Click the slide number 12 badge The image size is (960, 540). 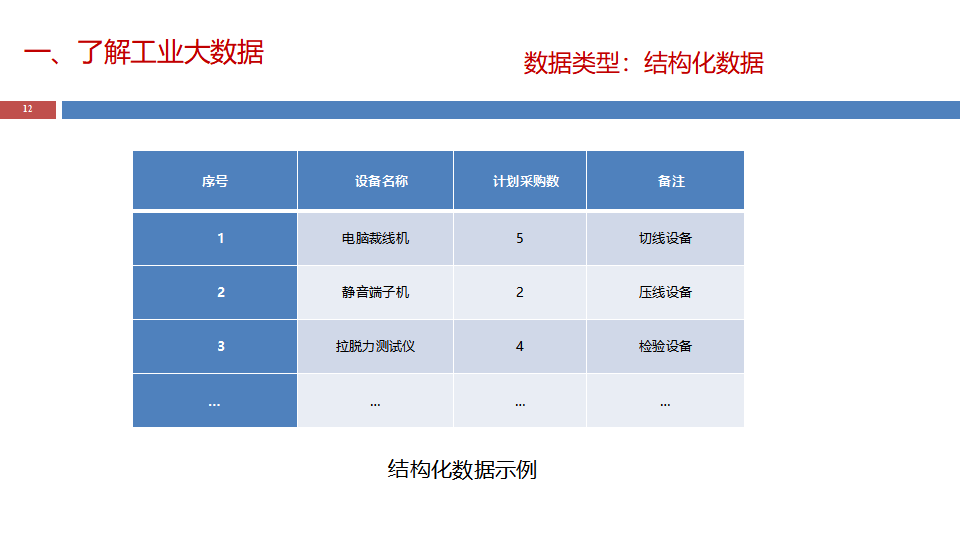(x=28, y=110)
